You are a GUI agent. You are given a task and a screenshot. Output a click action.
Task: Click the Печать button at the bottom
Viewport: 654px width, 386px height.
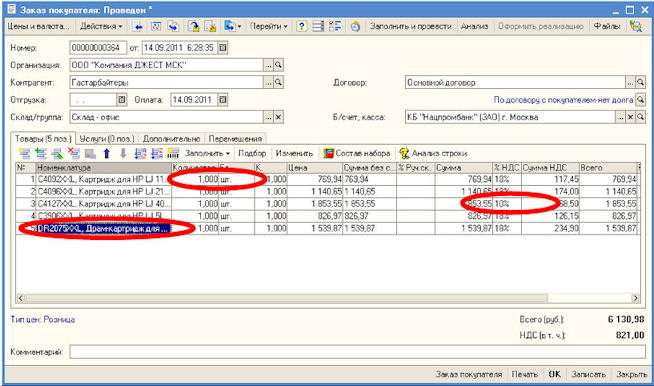[x=525, y=374]
